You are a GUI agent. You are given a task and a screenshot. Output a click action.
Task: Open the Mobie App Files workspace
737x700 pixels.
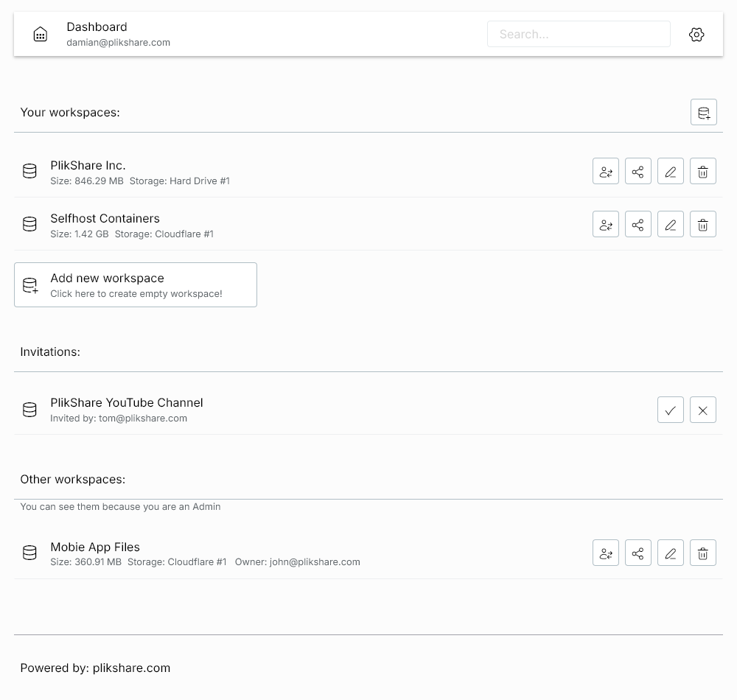click(95, 547)
